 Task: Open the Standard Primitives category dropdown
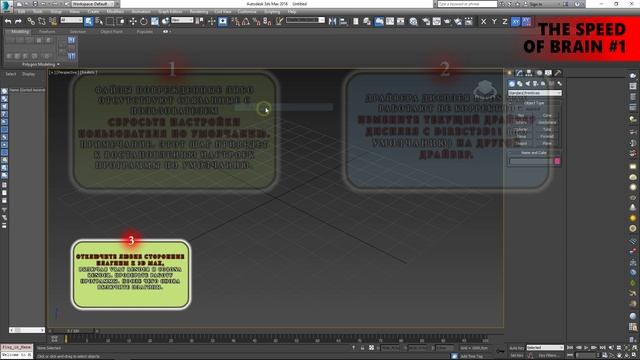pyautogui.click(x=535, y=93)
